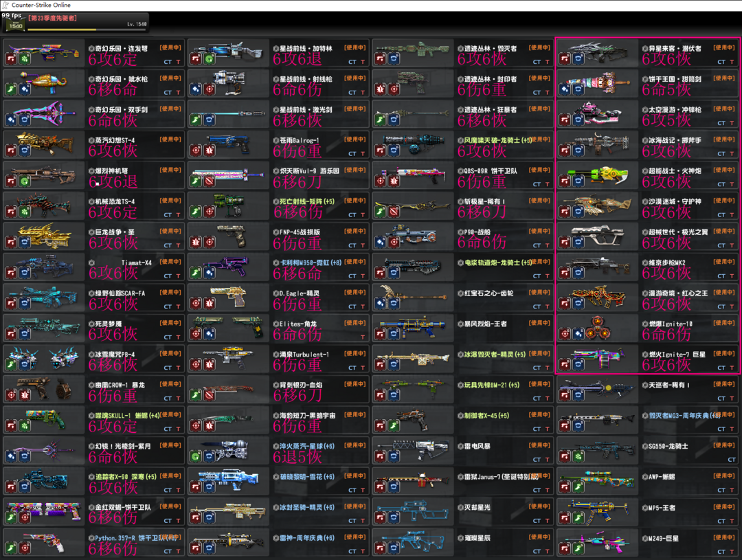This screenshot has width=742, height=560.
Task: Click the green boot icon on AWP-蜥蜴 card
Action: (578, 487)
